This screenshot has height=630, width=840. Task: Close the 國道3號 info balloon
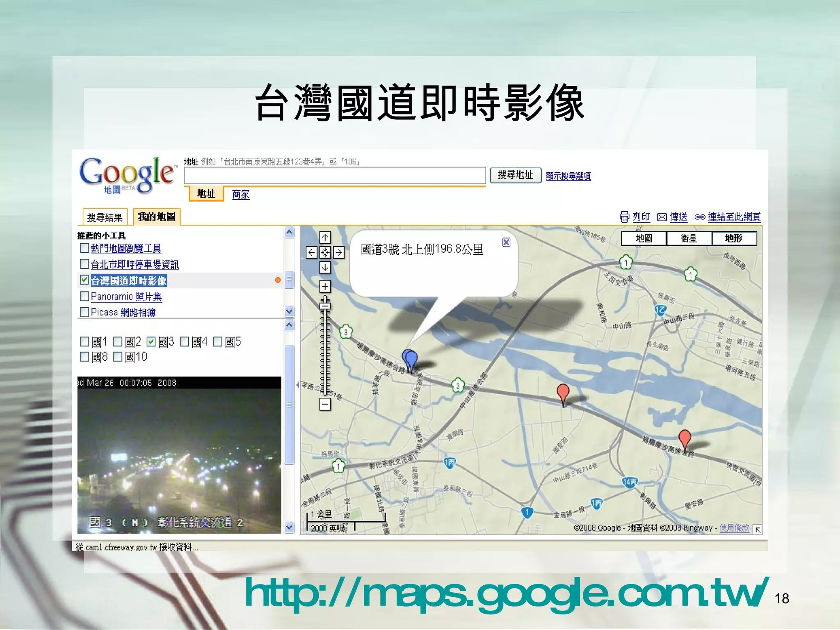(507, 242)
